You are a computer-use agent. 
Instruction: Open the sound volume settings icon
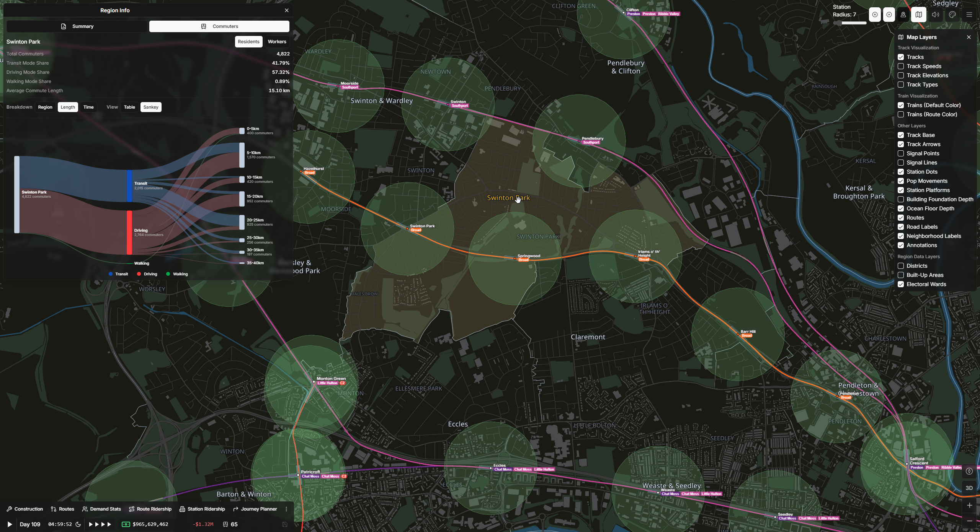point(935,15)
